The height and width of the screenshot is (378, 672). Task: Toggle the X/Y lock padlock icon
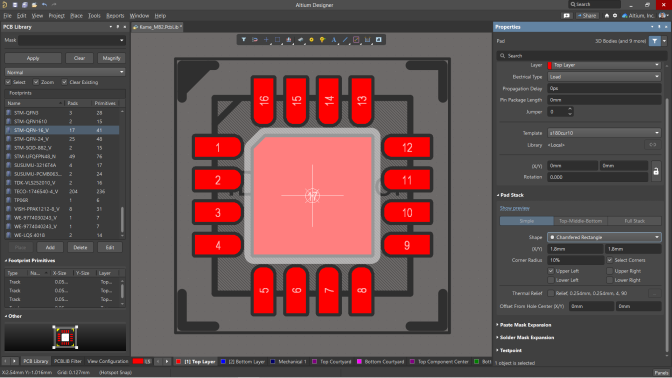point(656,171)
